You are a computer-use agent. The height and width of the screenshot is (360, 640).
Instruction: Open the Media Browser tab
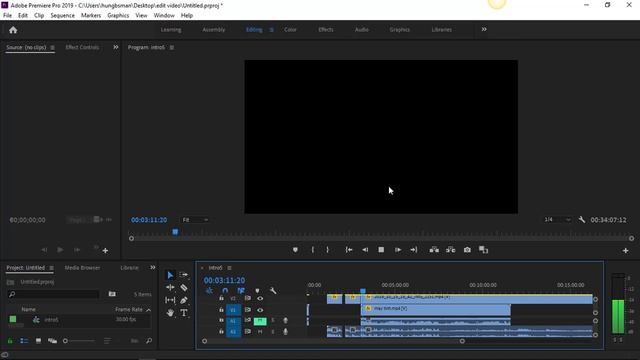point(82,268)
